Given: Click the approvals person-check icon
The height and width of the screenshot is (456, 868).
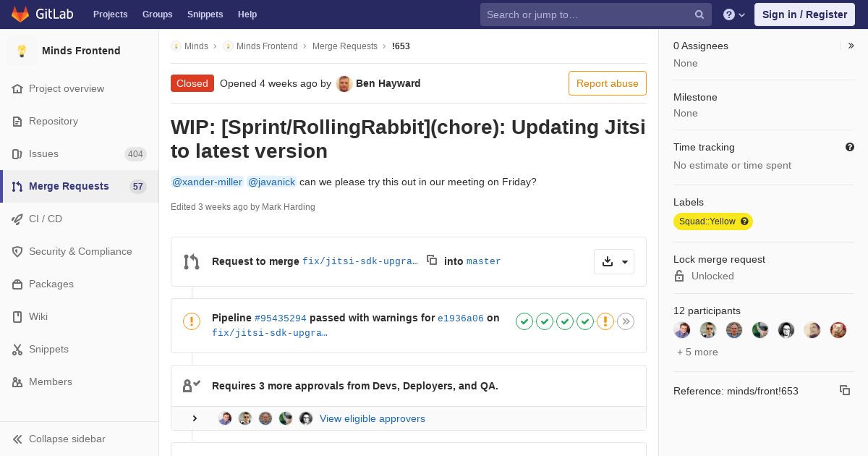Looking at the screenshot, I should click(192, 386).
